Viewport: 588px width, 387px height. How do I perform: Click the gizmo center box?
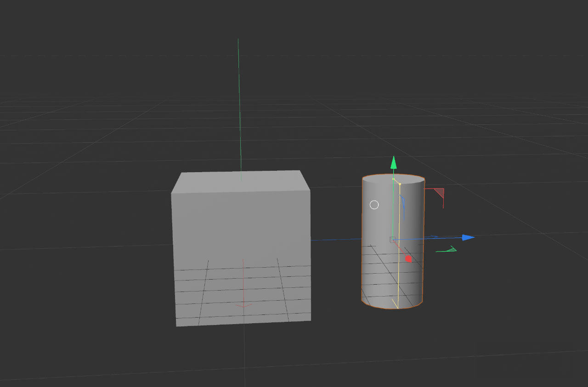(x=392, y=240)
